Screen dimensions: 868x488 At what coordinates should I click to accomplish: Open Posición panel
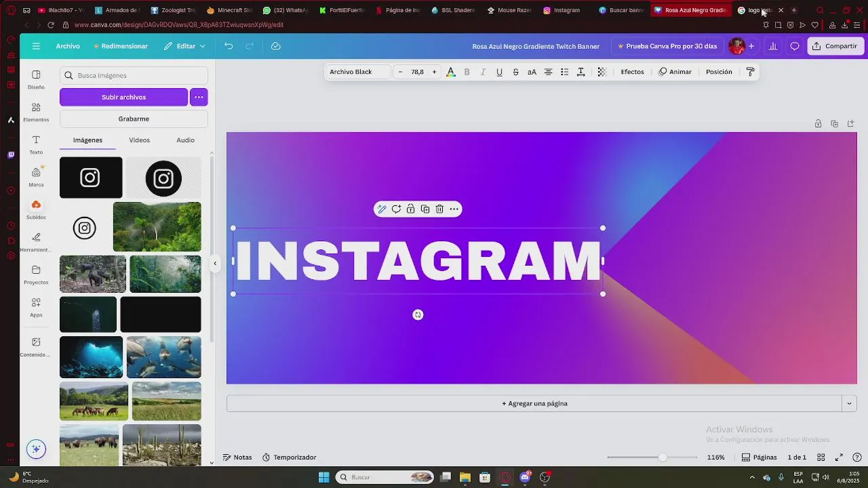pos(719,72)
